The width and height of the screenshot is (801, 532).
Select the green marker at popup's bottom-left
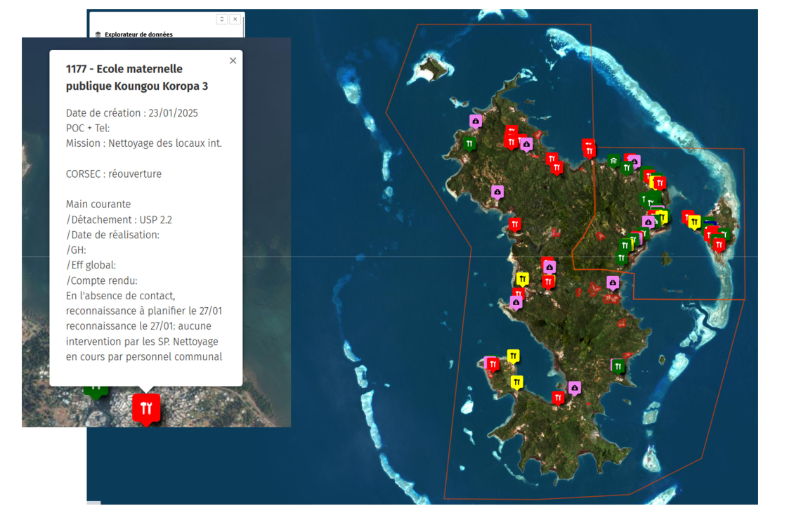(96, 387)
